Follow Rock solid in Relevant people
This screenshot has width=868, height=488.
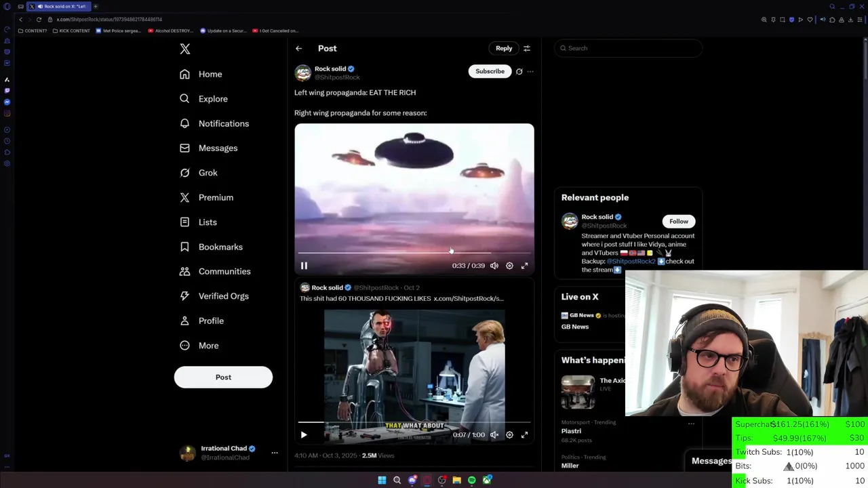679,221
